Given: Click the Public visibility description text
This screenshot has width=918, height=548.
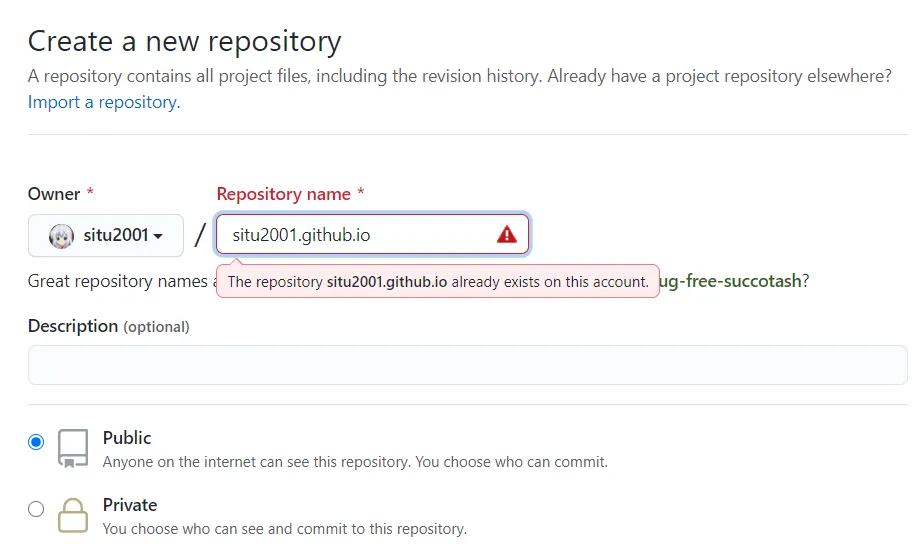Looking at the screenshot, I should tap(355, 462).
